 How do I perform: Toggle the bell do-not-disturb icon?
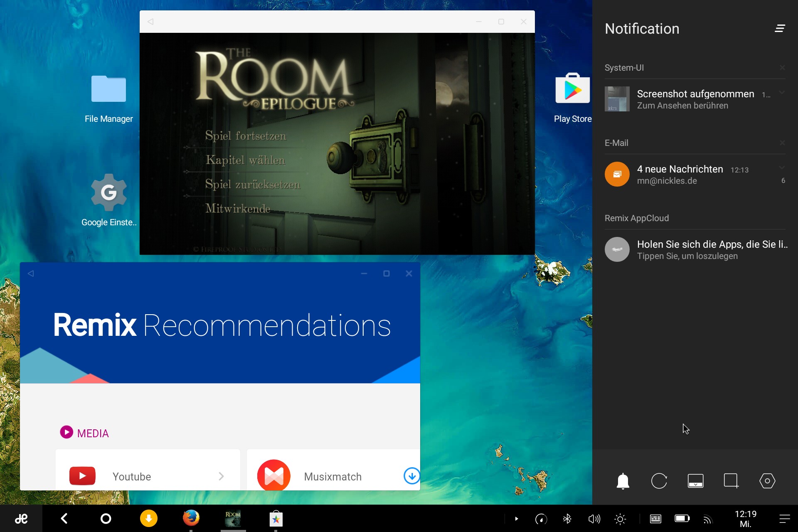click(x=623, y=481)
